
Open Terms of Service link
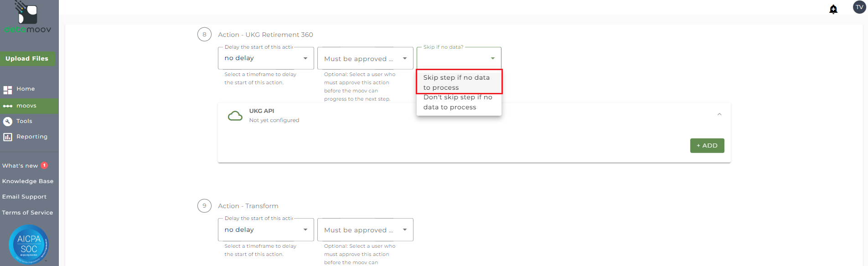pos(27,213)
